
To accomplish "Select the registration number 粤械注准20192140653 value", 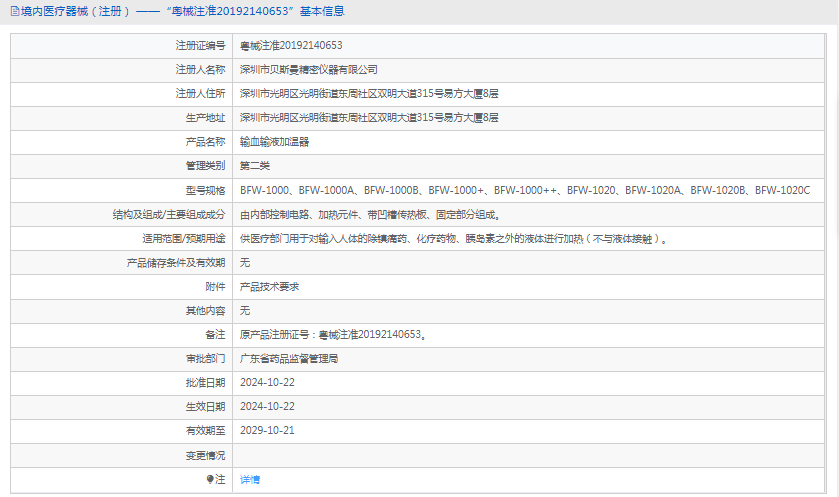I will (291, 45).
